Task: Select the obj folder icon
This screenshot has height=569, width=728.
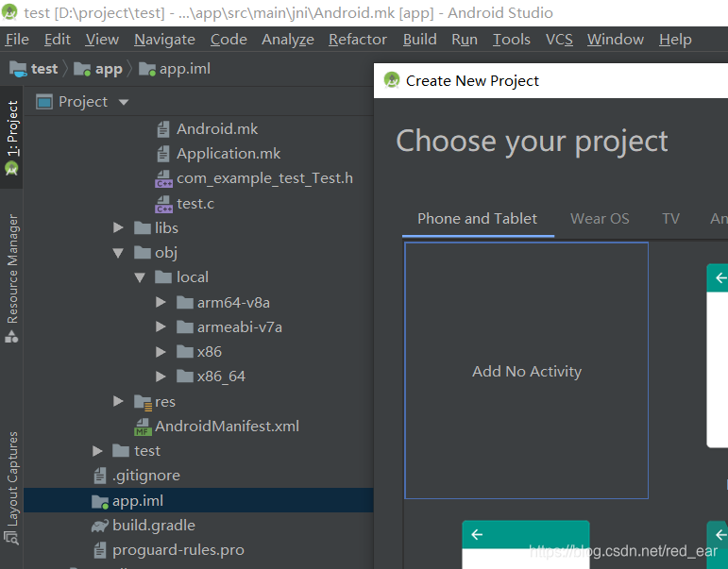Action: pyautogui.click(x=142, y=253)
